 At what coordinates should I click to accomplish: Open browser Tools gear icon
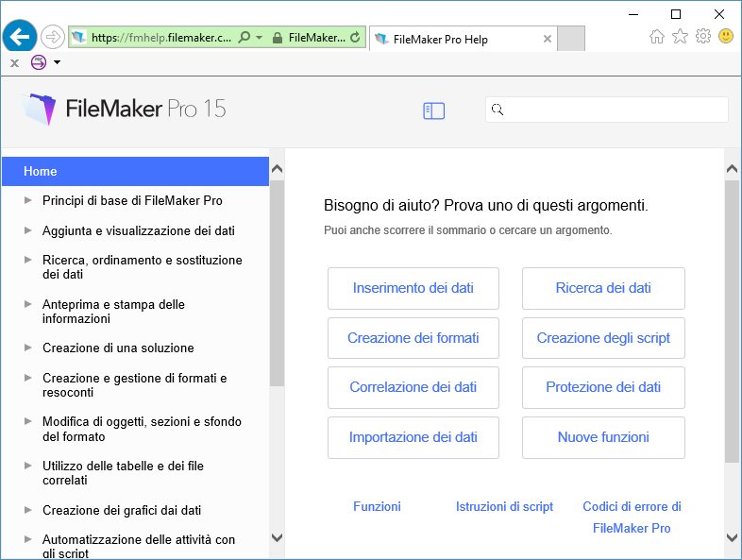click(703, 37)
